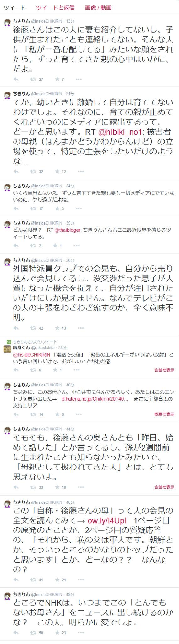
Task: Favorite the tweet with 7 stars
Action: tap(57, 79)
